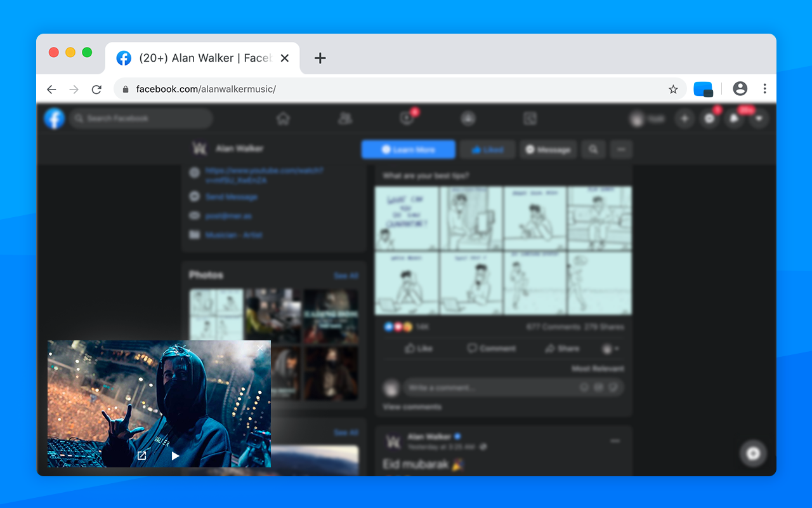Screen dimensions: 812x508
Task: Click the post@mer.as email link
Action: point(228,216)
